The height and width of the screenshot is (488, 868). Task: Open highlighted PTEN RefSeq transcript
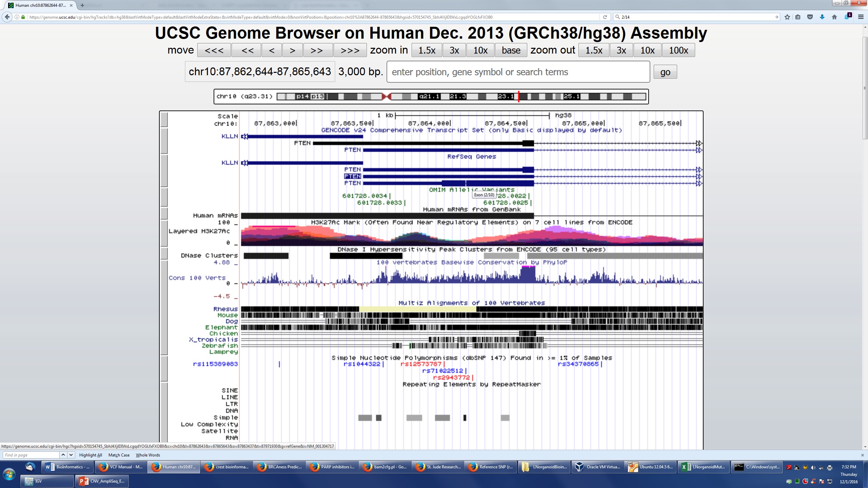(x=353, y=176)
